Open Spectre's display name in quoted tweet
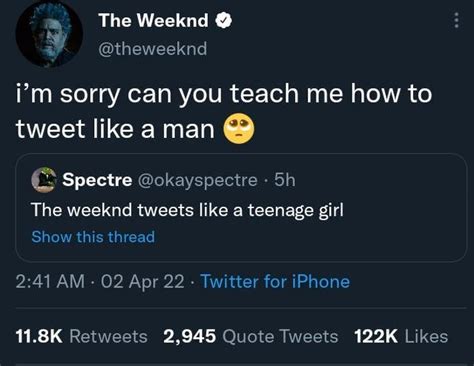 [x=97, y=180]
